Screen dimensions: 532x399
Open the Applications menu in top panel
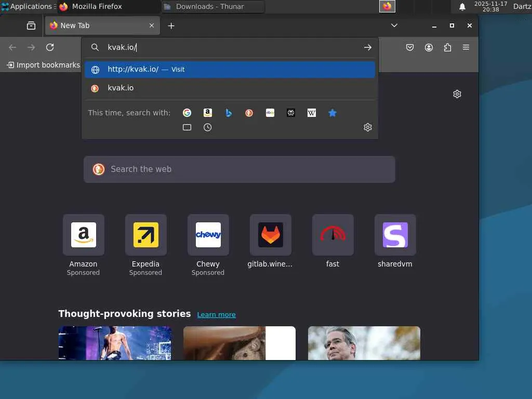click(x=28, y=6)
